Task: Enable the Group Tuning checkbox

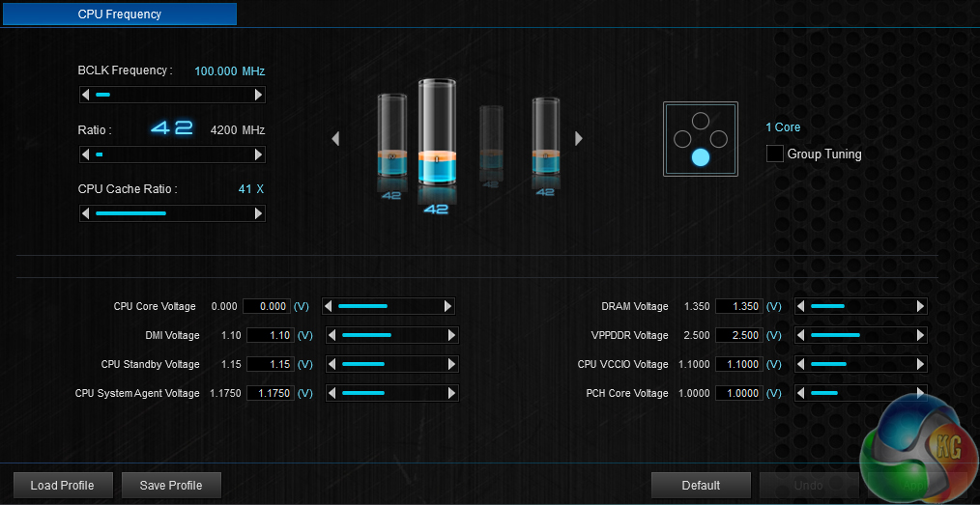Action: (x=775, y=154)
